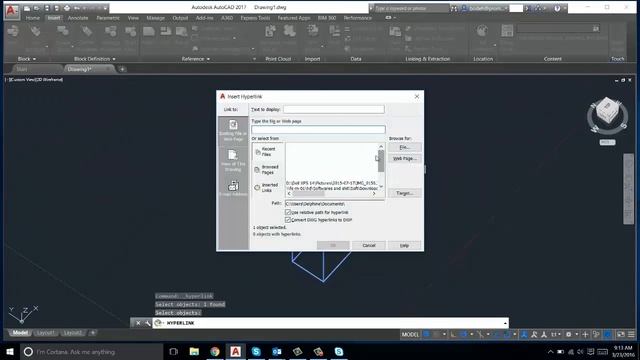The width and height of the screenshot is (640, 360).
Task: Open the Express Tools ribbon tab
Action: (255, 18)
